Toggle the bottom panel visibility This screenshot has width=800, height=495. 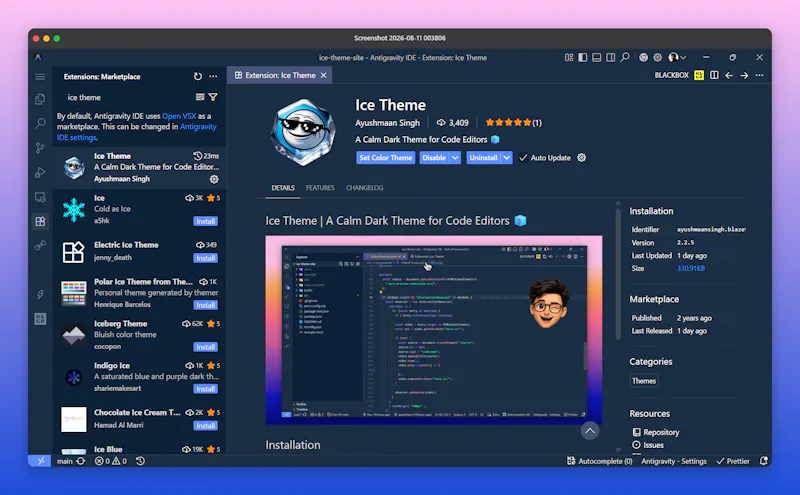[x=596, y=58]
